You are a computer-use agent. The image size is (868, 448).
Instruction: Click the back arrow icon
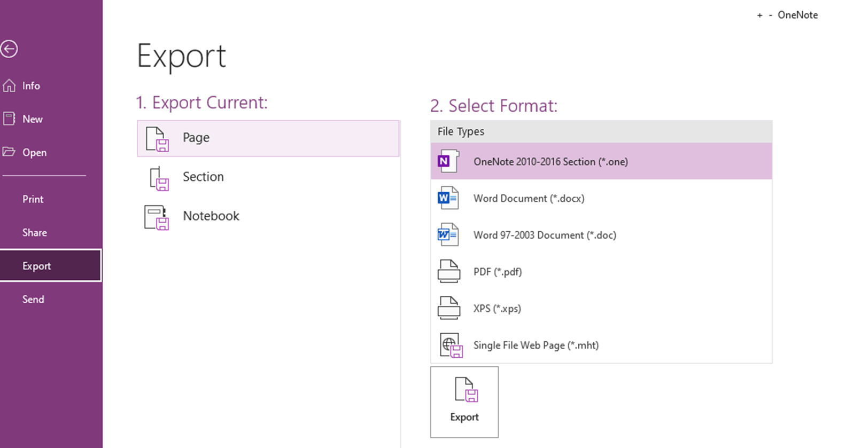tap(9, 49)
